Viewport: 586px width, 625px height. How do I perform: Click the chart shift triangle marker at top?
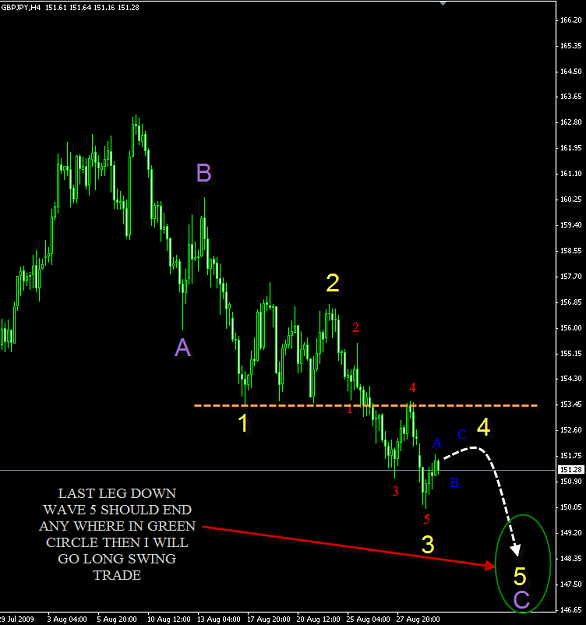click(443, 3)
